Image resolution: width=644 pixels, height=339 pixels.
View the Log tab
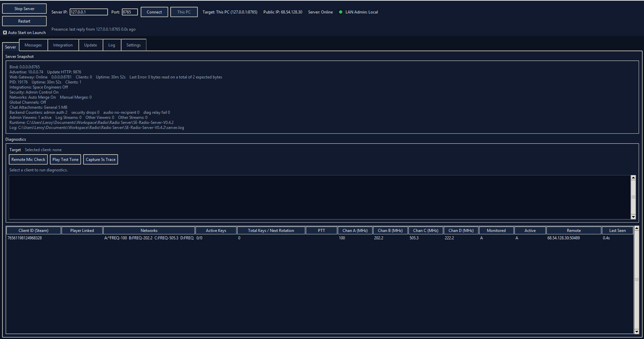[x=112, y=45]
